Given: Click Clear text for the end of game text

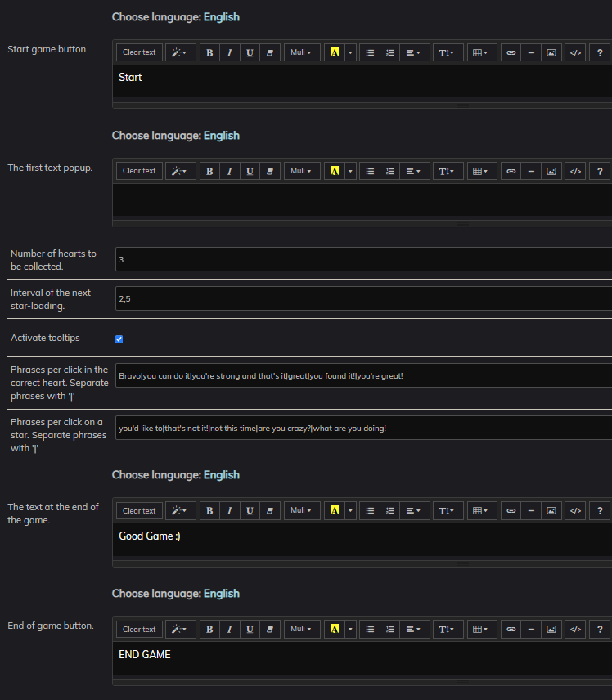Looking at the screenshot, I should [x=139, y=511].
